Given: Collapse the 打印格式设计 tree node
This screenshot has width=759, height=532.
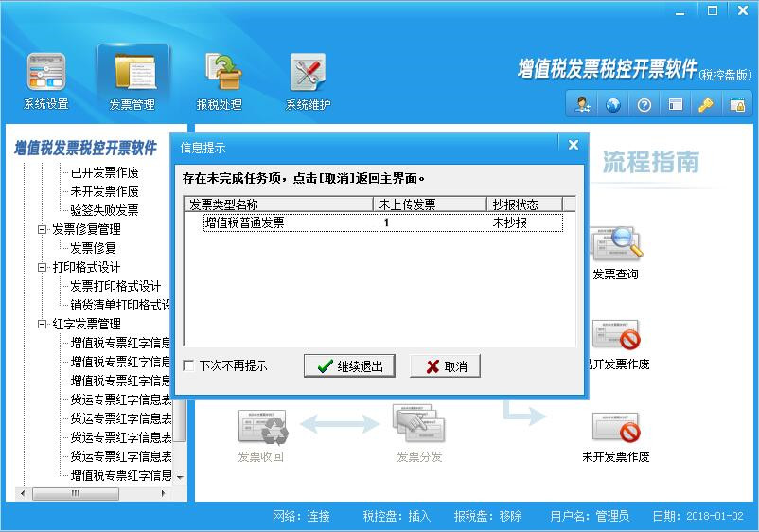Looking at the screenshot, I should 42,267.
